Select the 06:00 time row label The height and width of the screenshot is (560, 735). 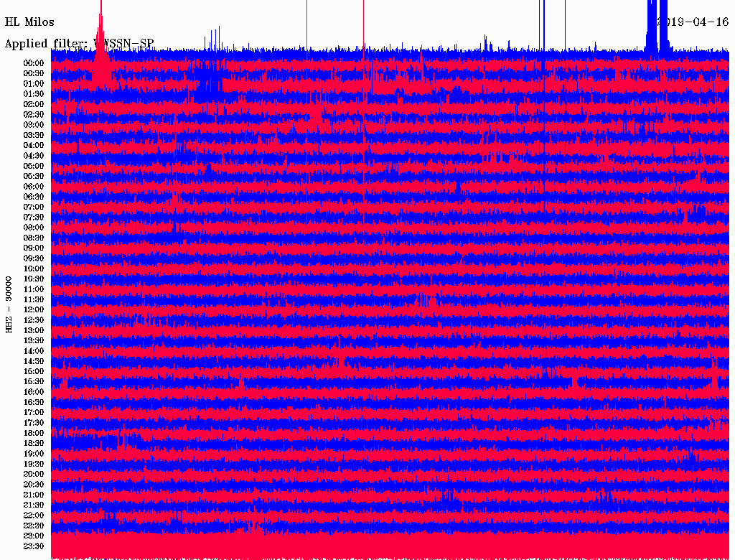coord(34,186)
